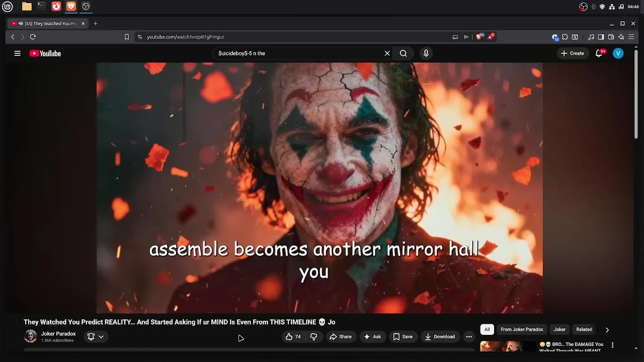
Task: Reload the YouTube page
Action: click(33, 37)
